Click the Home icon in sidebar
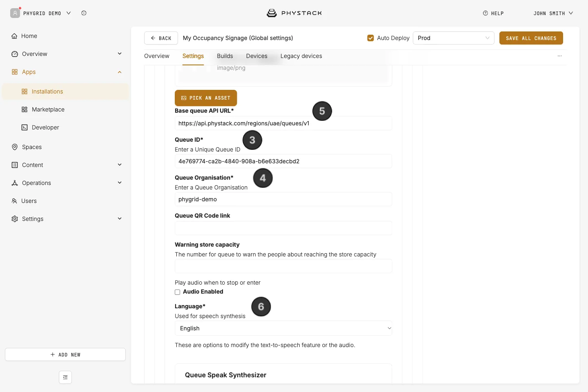The height and width of the screenshot is (392, 588). click(x=14, y=36)
